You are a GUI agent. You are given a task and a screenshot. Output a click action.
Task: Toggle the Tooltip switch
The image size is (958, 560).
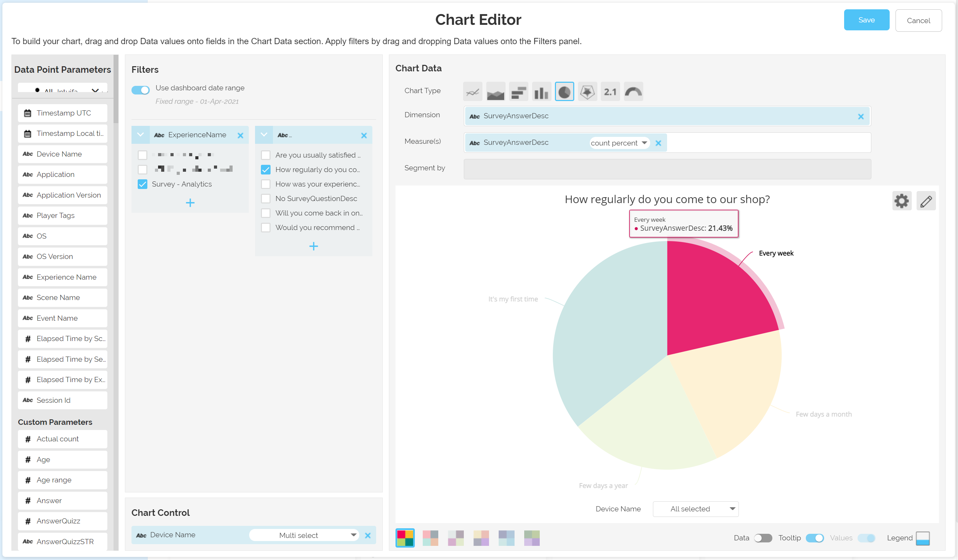pos(815,538)
